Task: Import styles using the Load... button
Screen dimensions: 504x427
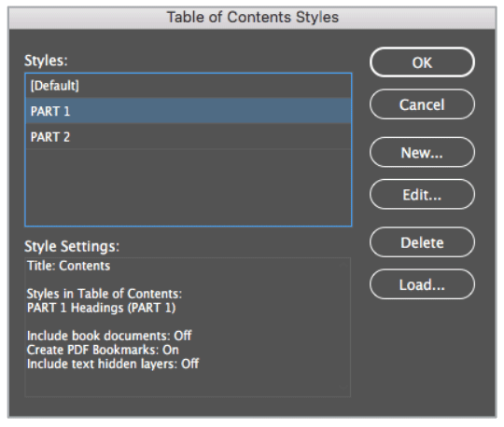Action: point(422,284)
